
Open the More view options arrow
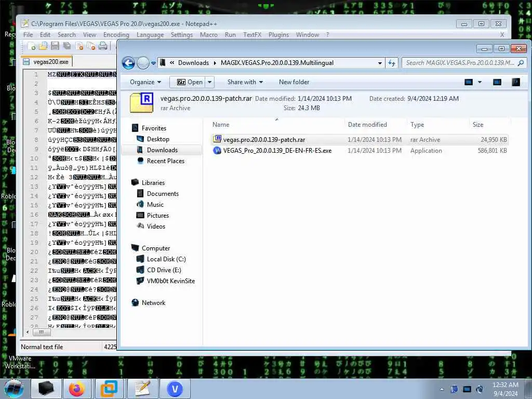pyautogui.click(x=480, y=82)
